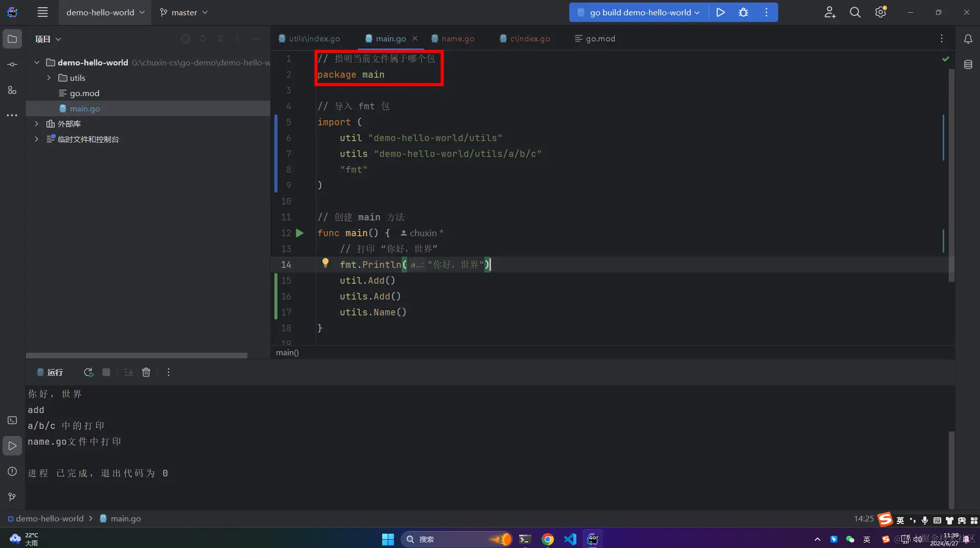Open IDE settings gear
This screenshot has width=980, height=548.
tap(880, 12)
